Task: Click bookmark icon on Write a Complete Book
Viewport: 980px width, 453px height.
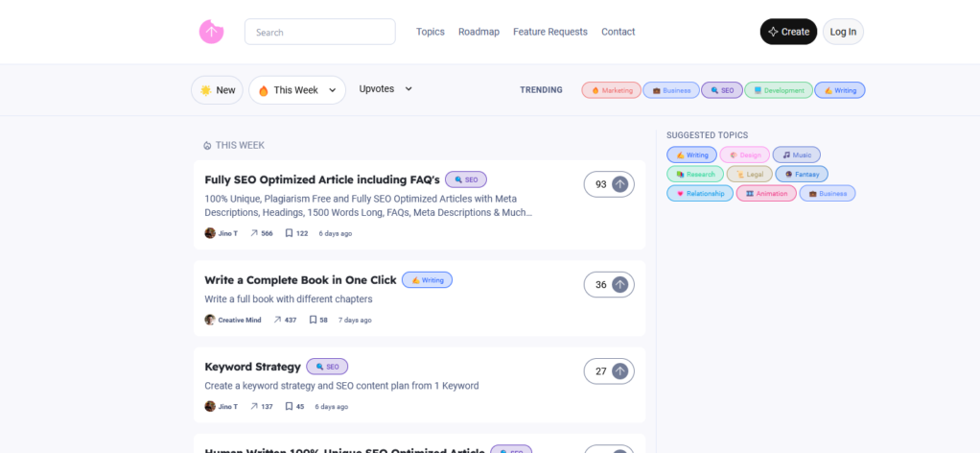Action: coord(313,320)
